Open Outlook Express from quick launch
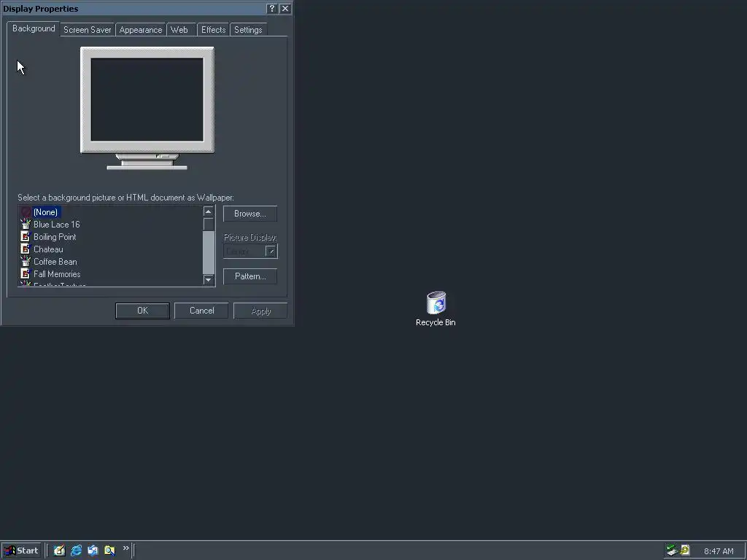 (93, 551)
